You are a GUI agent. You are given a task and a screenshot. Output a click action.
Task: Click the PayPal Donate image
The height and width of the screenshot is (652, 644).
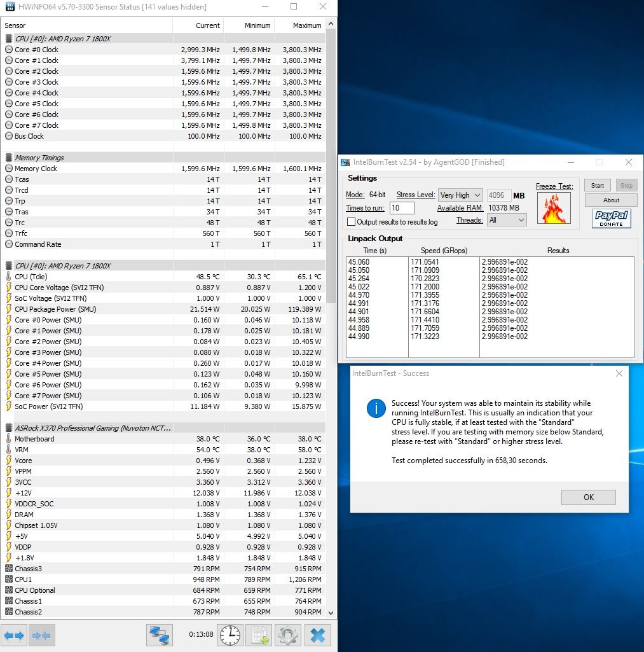pyautogui.click(x=611, y=218)
